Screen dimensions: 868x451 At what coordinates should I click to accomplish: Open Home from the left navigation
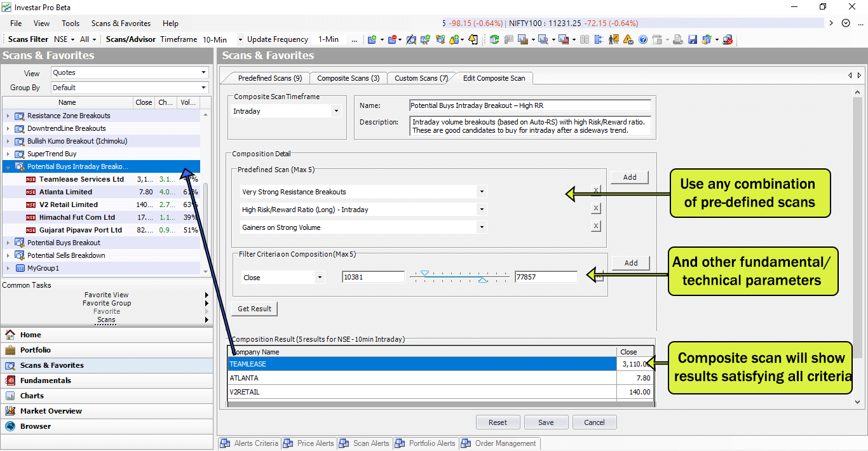(x=31, y=335)
